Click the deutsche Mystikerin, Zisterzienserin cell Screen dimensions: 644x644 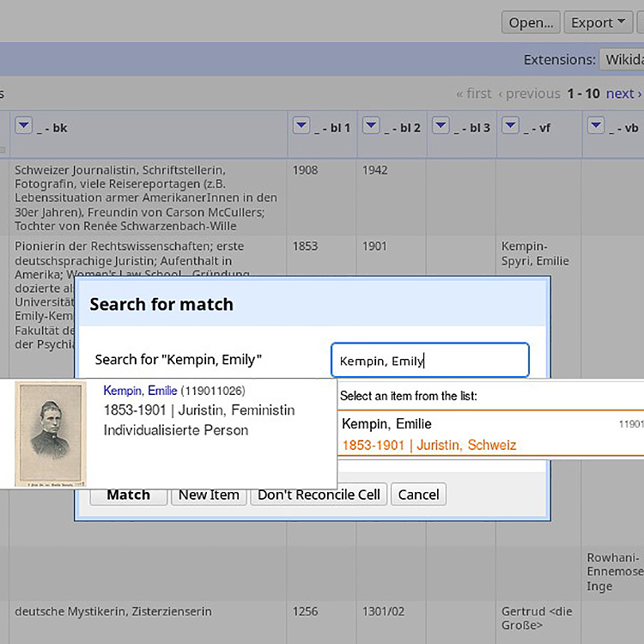coord(113,611)
